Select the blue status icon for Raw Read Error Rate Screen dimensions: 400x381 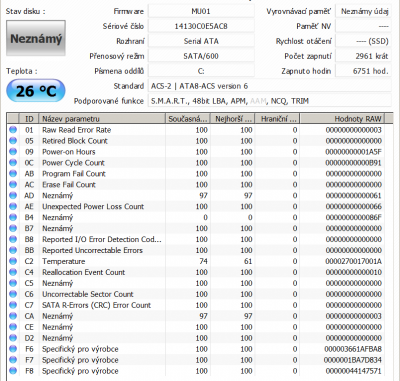pos(13,130)
